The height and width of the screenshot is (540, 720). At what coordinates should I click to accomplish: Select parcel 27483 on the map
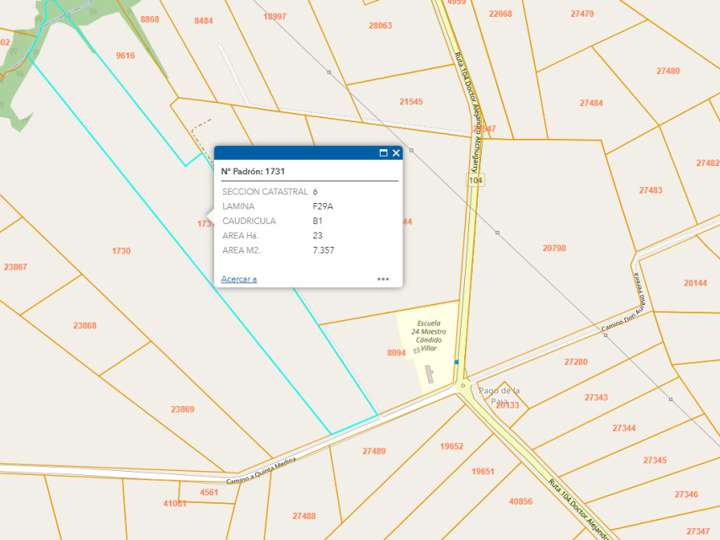(x=650, y=189)
